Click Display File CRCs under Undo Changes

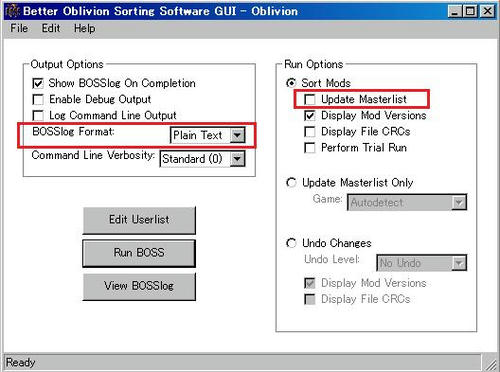tap(310, 299)
